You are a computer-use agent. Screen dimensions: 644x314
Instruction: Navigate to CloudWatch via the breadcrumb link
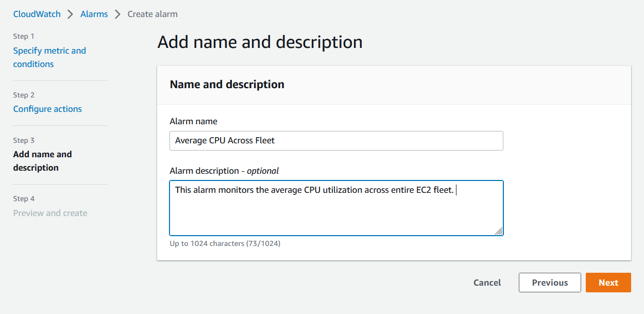[37, 14]
